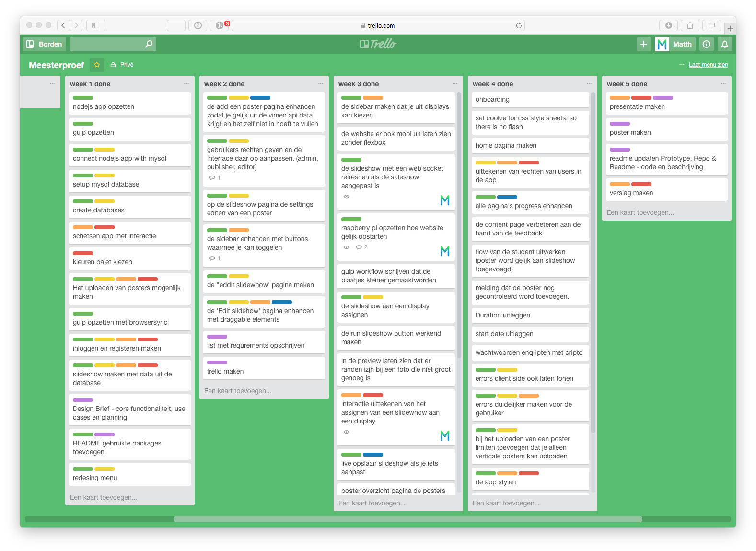Click comments badge on raspberry pi card
This screenshot has width=756, height=551.
click(362, 247)
